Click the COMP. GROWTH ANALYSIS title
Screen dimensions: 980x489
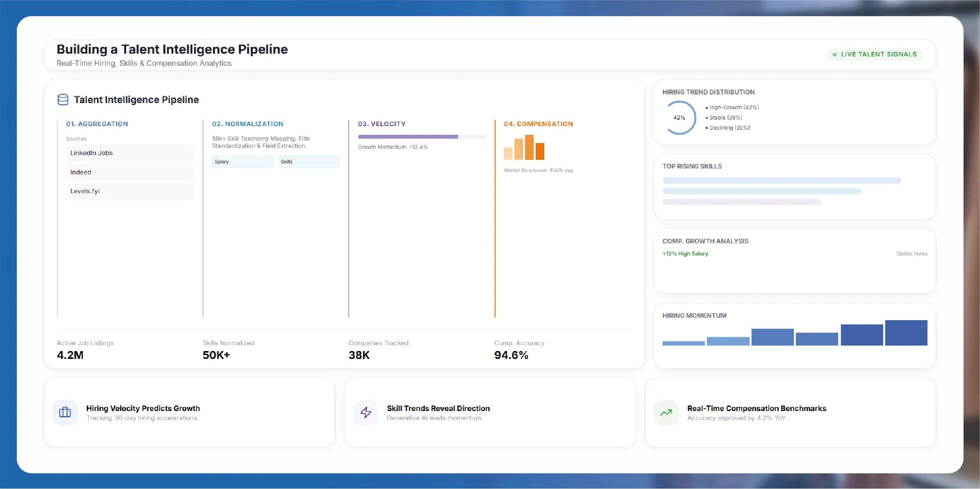click(x=705, y=241)
